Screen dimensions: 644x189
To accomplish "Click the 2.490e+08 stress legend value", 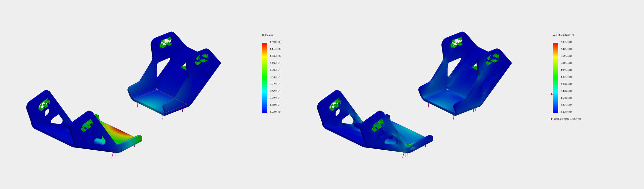I will 566,91.
